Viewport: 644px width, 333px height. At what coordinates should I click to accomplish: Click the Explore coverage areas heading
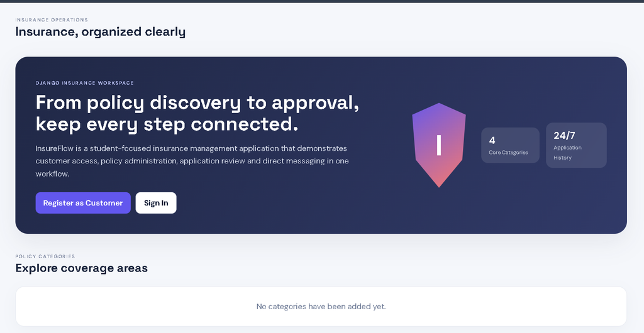pyautogui.click(x=81, y=268)
